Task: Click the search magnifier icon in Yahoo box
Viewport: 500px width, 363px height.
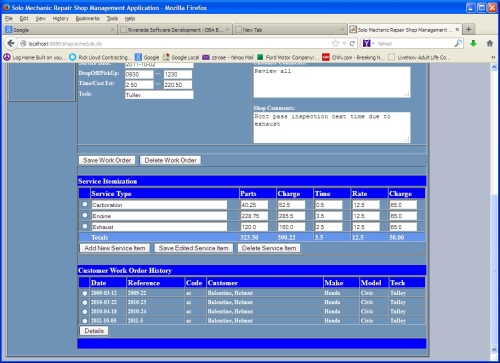Action: pyautogui.click(x=458, y=43)
